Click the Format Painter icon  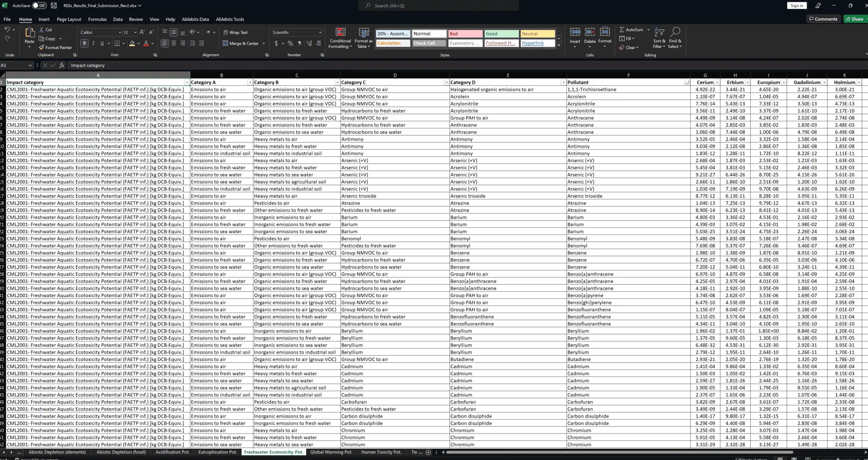[x=41, y=48]
